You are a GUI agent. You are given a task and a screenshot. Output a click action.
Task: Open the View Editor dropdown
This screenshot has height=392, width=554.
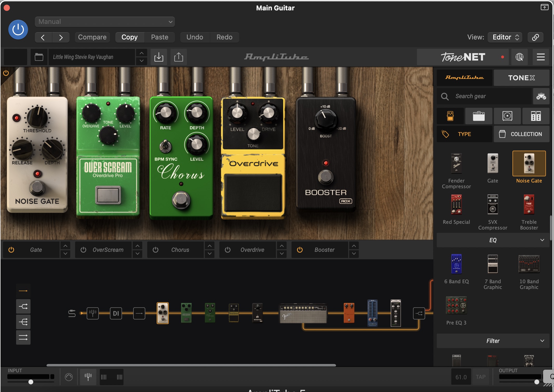pyautogui.click(x=505, y=37)
